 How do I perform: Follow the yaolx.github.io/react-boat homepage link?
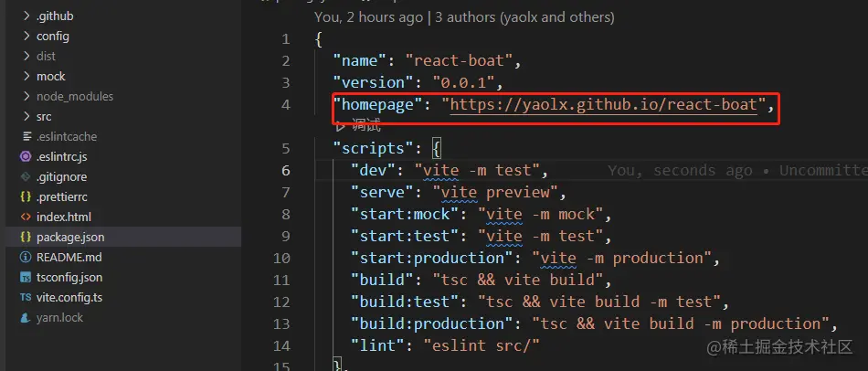coord(603,105)
